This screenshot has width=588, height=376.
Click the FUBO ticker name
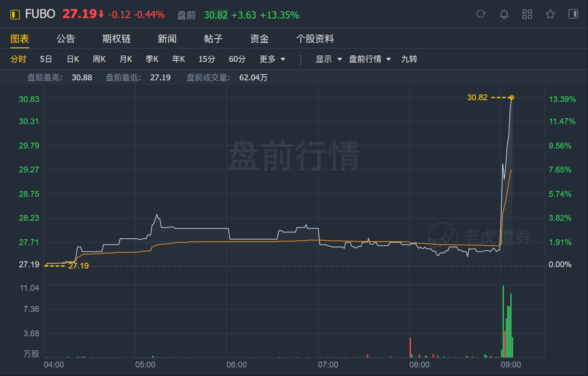coord(40,14)
